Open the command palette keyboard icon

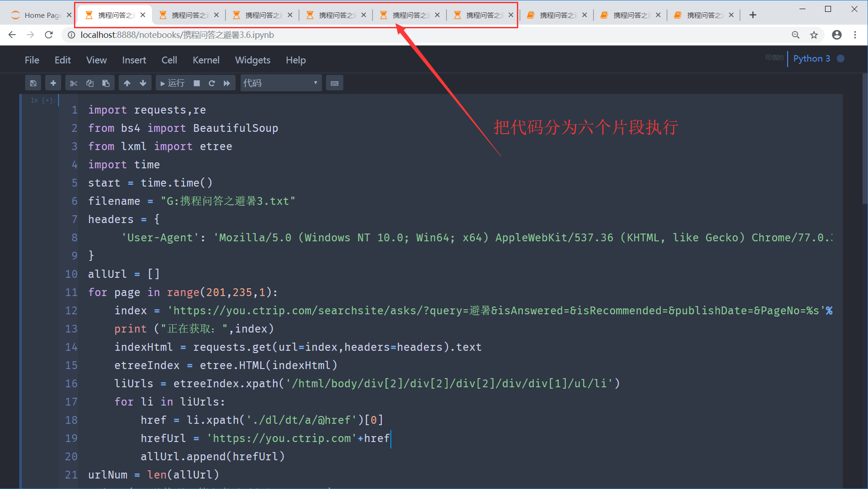point(335,83)
